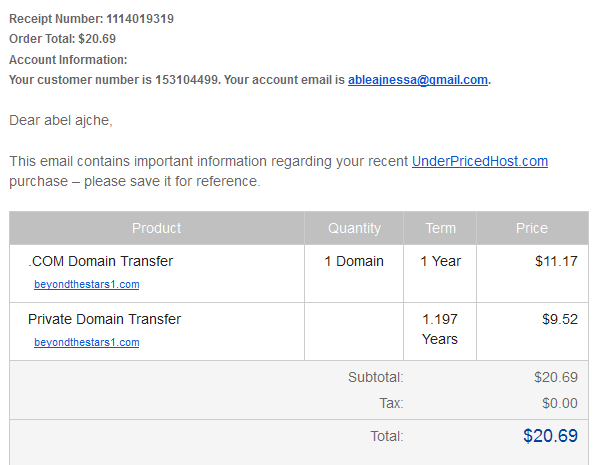The width and height of the screenshot is (607, 465).
Task: Click the Receipt Number 1114019319 line
Action: coord(91,19)
